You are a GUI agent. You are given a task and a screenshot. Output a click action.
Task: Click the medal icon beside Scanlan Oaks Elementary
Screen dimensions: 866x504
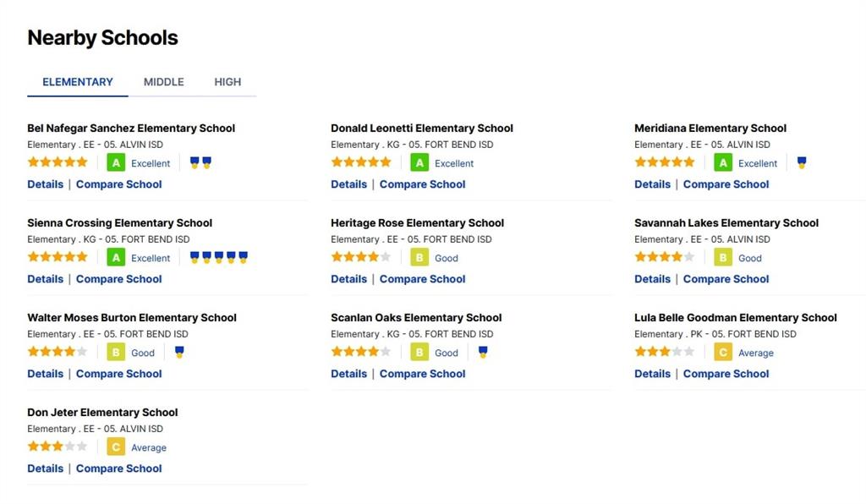pos(483,352)
